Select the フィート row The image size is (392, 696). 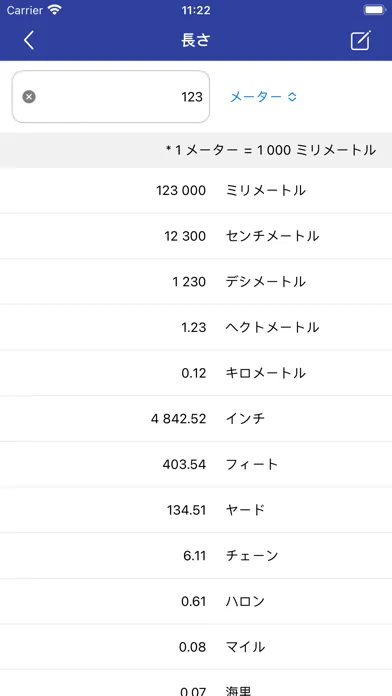(x=196, y=465)
